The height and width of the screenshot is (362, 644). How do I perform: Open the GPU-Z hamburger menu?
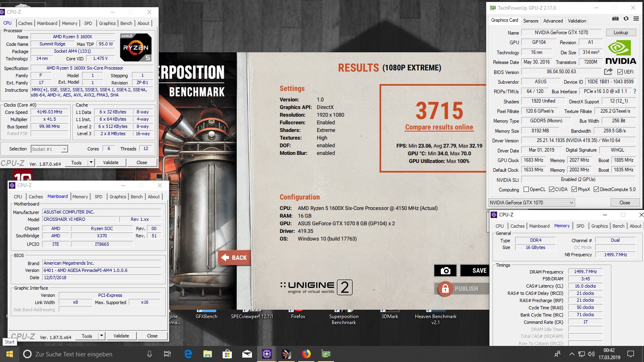click(x=636, y=19)
